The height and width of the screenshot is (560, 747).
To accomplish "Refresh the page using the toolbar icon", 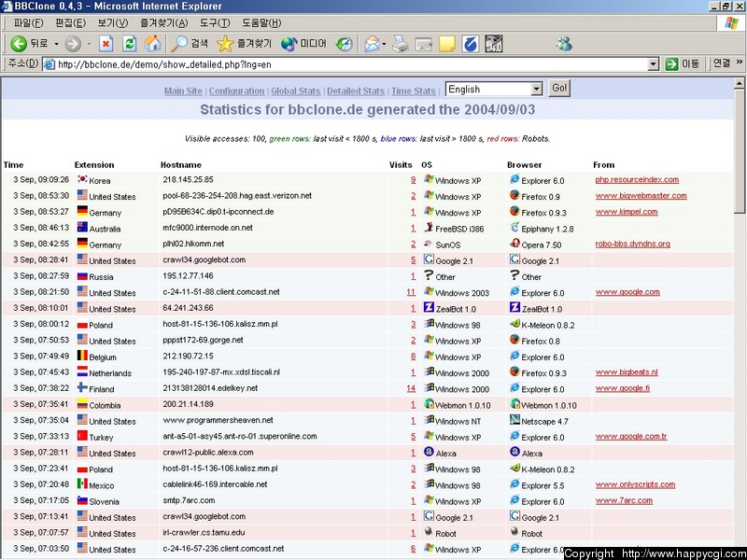I will click(x=129, y=44).
